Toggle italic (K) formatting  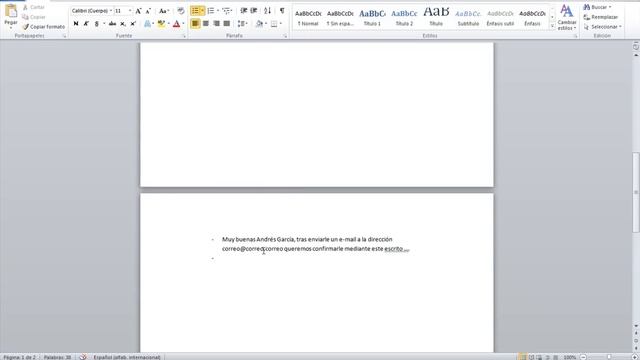[86, 24]
